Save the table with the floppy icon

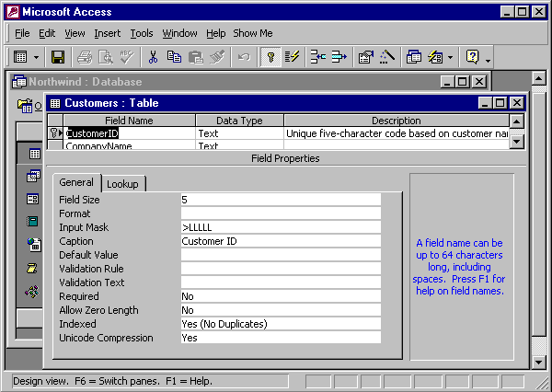coord(57,57)
